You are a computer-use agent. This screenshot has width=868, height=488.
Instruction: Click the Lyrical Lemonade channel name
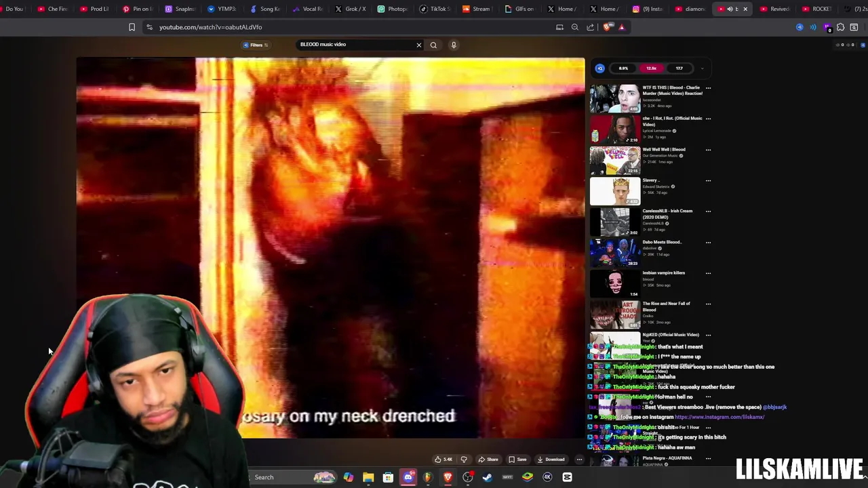656,131
